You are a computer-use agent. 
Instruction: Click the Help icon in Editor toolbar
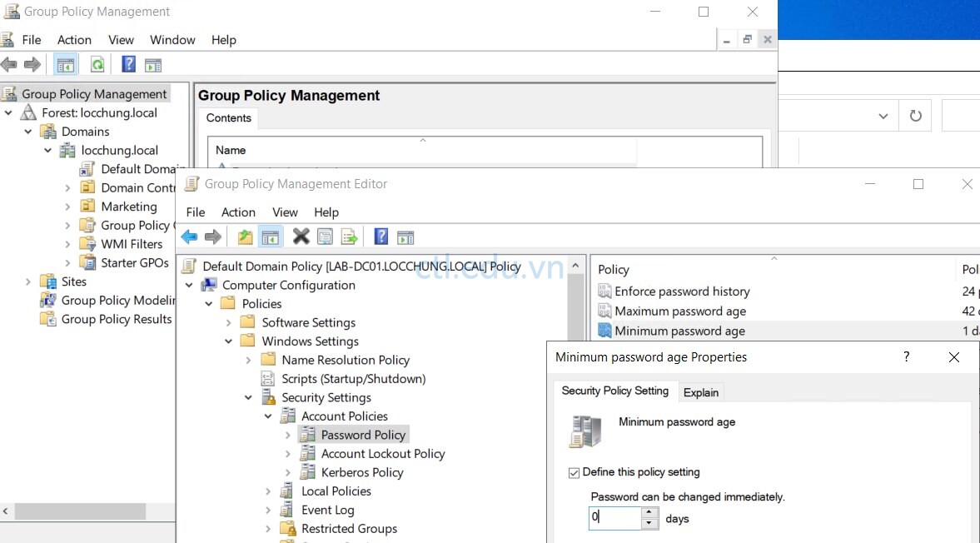tap(381, 237)
